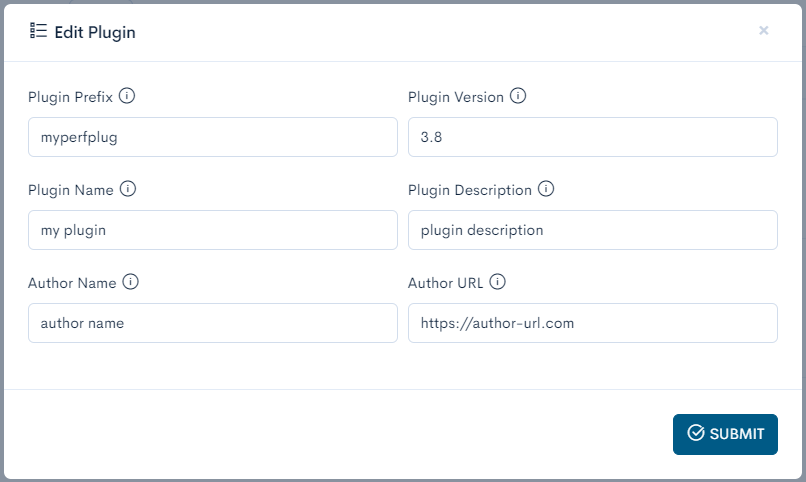
Task: Click into the Plugin Description text box
Action: coord(593,230)
